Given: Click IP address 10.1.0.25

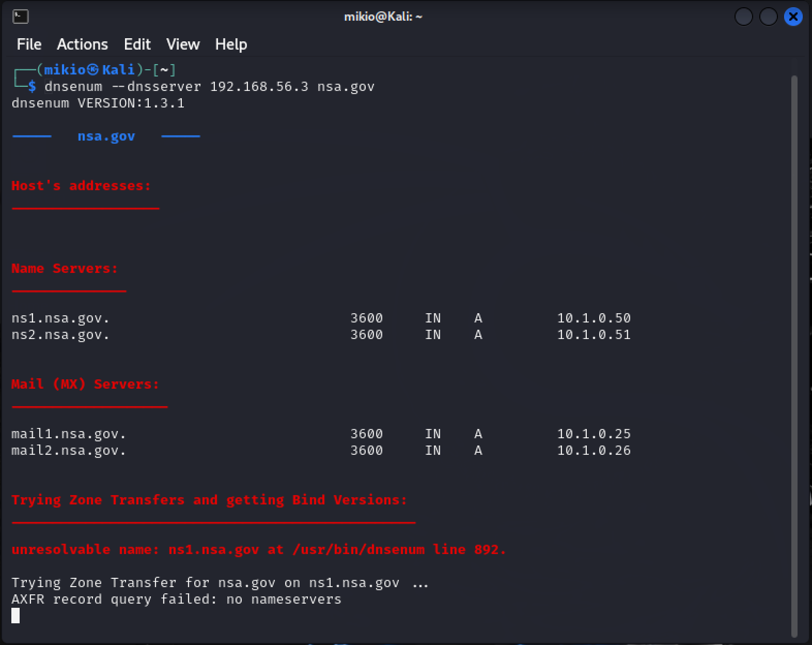Looking at the screenshot, I should pyautogui.click(x=594, y=434).
